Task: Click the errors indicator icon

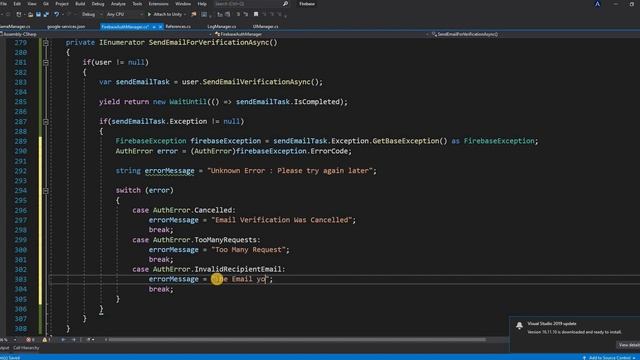Action: 28,340
